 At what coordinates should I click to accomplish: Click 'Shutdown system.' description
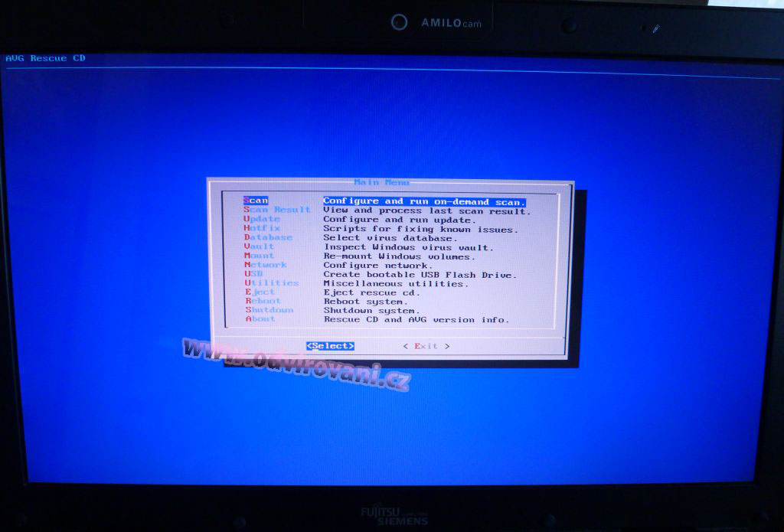click(372, 311)
